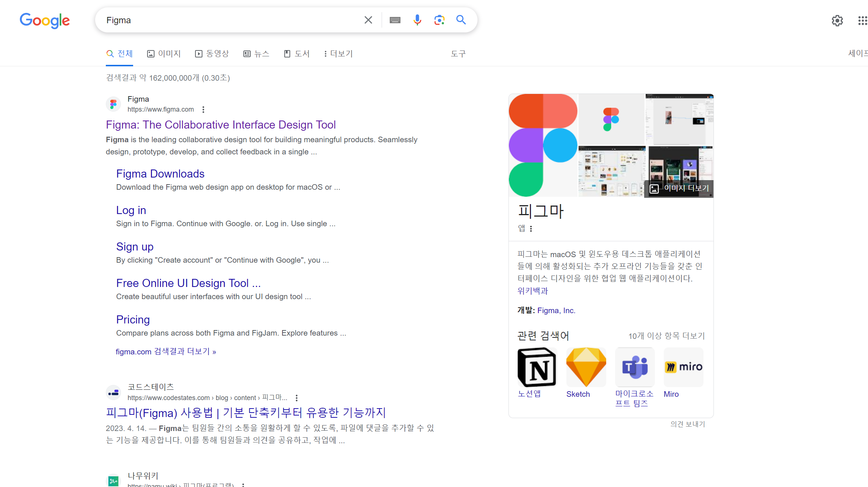
Task: Open the settings gear icon
Action: pos(837,21)
